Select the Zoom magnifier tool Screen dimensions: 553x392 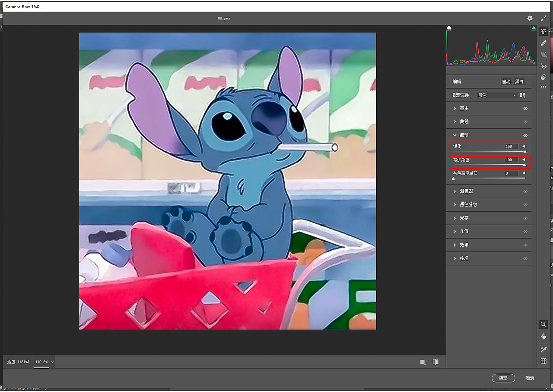pyautogui.click(x=543, y=325)
